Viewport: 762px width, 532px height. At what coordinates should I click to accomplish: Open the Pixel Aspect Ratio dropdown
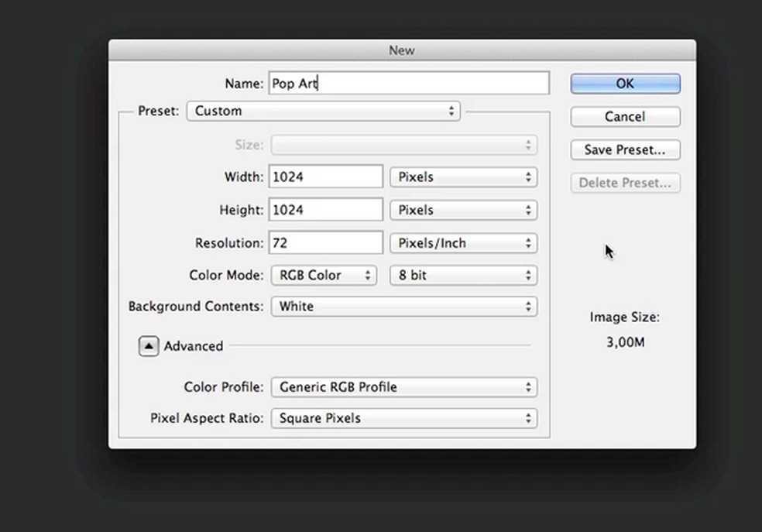coord(403,418)
